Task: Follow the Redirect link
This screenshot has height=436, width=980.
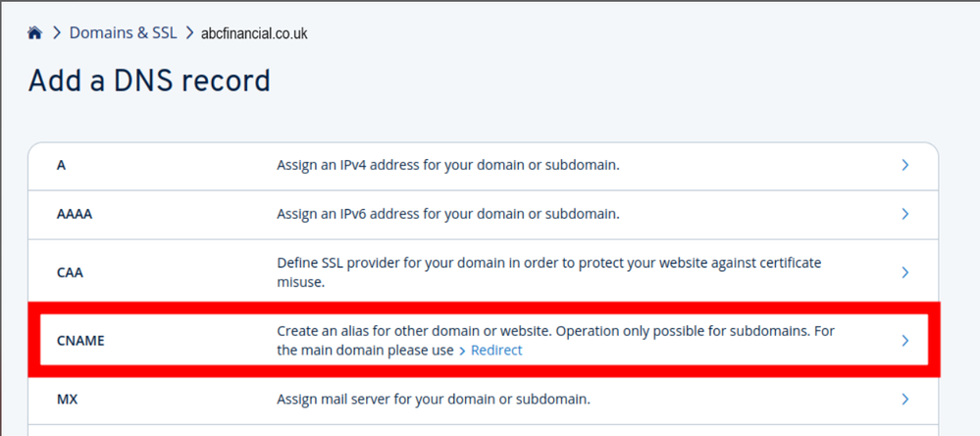Action: coord(496,351)
